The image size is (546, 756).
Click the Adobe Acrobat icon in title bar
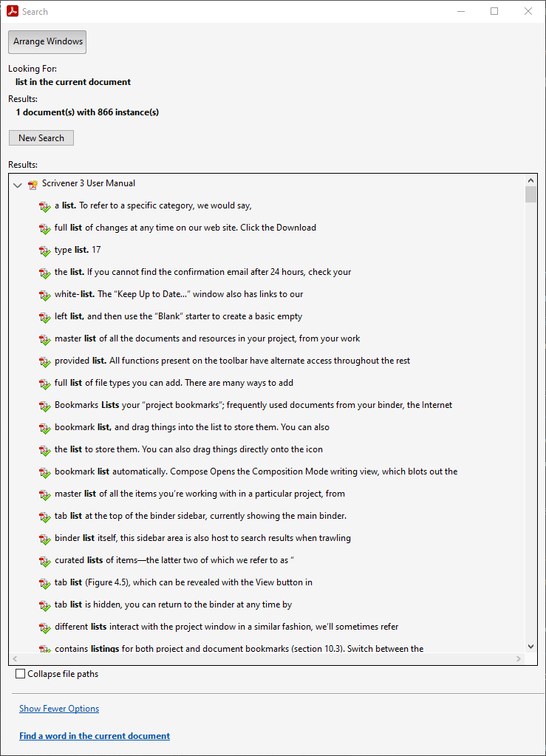pos(12,11)
